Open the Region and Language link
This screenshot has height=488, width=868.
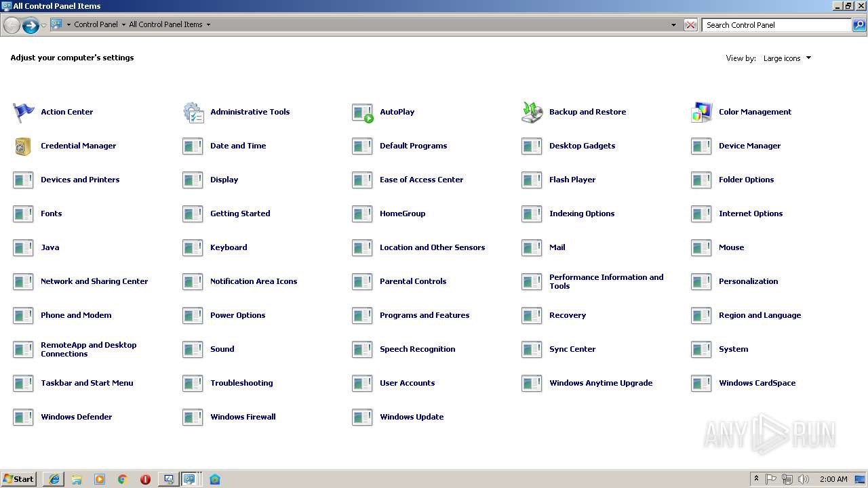[759, 315]
